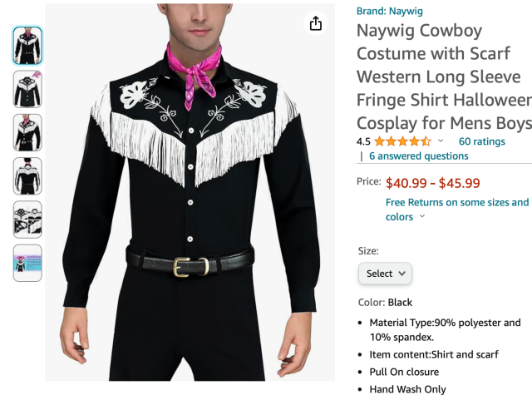View second thumbnail with pink scarf shirt
532x400 pixels.
coord(27,89)
